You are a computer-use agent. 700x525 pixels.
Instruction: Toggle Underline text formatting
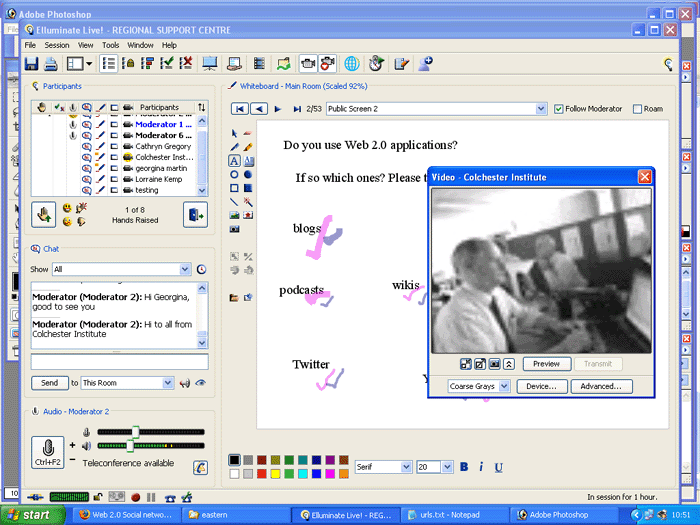click(499, 467)
